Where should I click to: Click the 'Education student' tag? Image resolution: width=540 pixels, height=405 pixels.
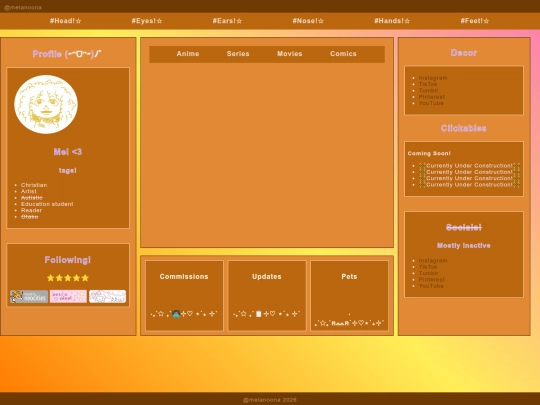click(47, 204)
